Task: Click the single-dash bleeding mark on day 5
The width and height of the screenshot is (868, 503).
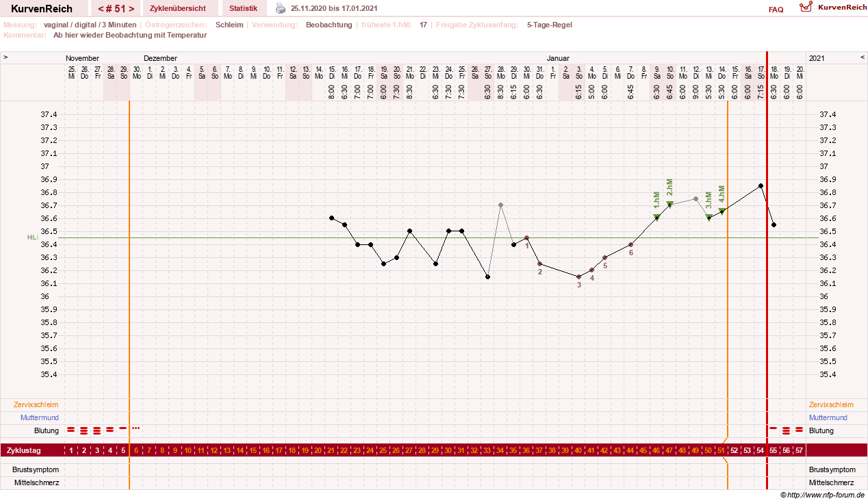Action: (x=123, y=428)
